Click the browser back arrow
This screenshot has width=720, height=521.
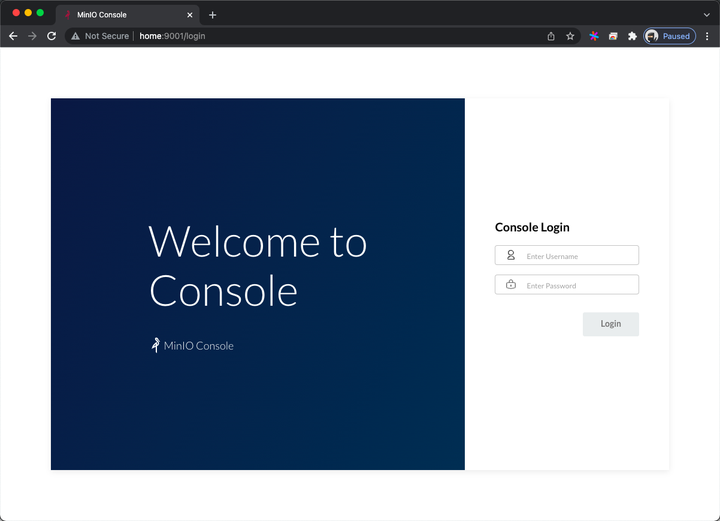pos(13,36)
